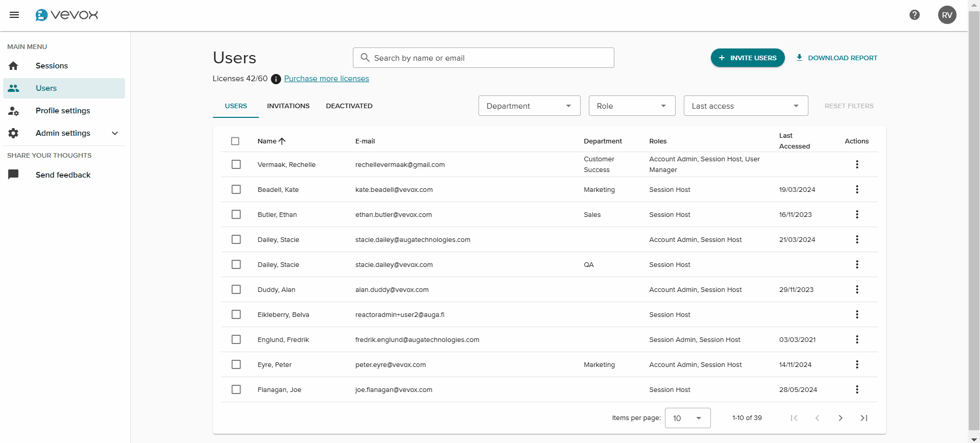Open actions menu for Englund, Fredrik
Image resolution: width=980 pixels, height=443 pixels.
(857, 339)
